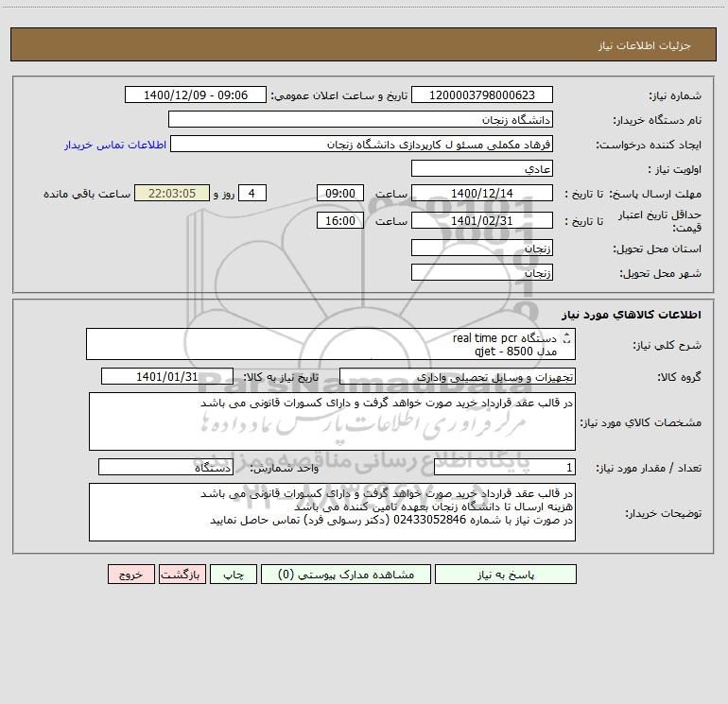Click the ایجاد کننده درخواست label

click(x=649, y=146)
